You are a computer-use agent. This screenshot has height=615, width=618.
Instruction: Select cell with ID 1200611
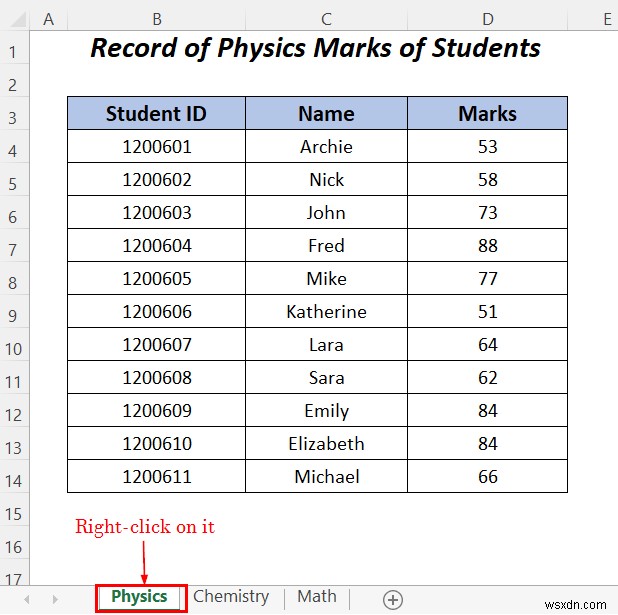point(156,476)
